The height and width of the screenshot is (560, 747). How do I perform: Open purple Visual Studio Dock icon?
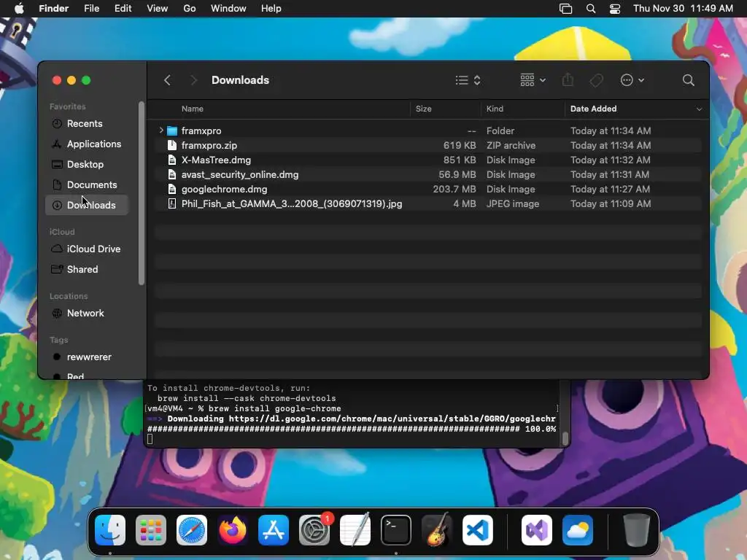537,530
